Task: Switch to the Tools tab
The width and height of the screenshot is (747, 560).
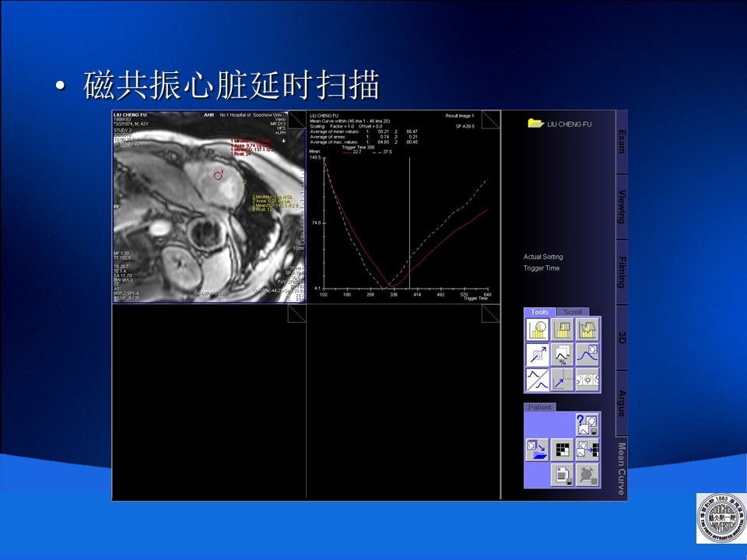Action: click(540, 312)
